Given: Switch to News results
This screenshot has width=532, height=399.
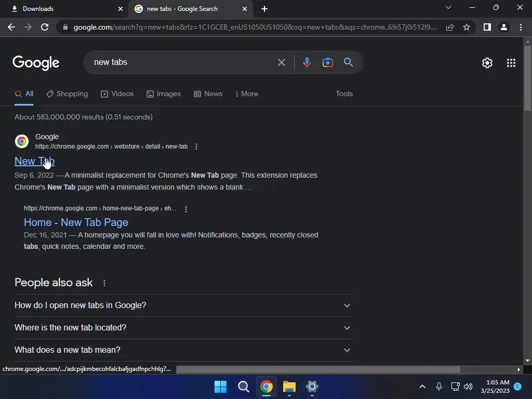Looking at the screenshot, I should click(x=208, y=94).
